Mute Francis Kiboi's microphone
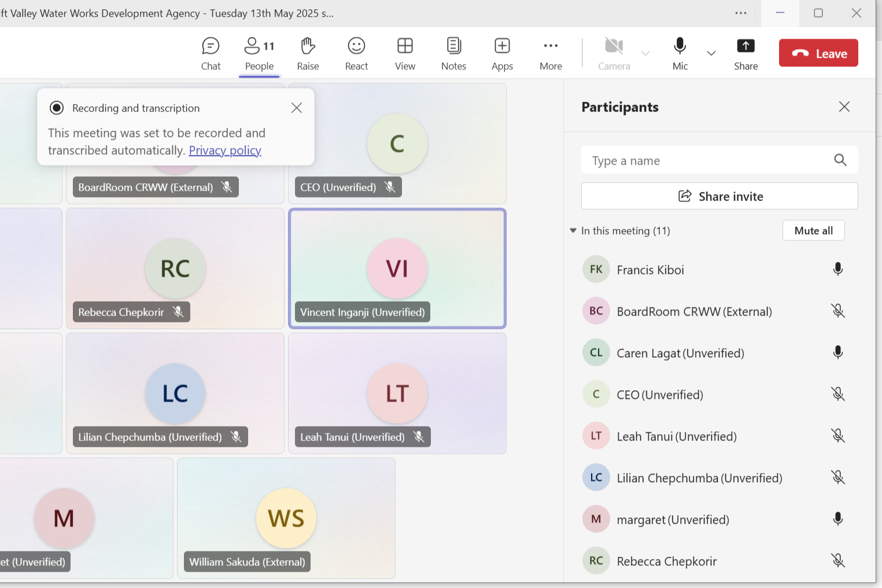The height and width of the screenshot is (588, 882). point(837,269)
